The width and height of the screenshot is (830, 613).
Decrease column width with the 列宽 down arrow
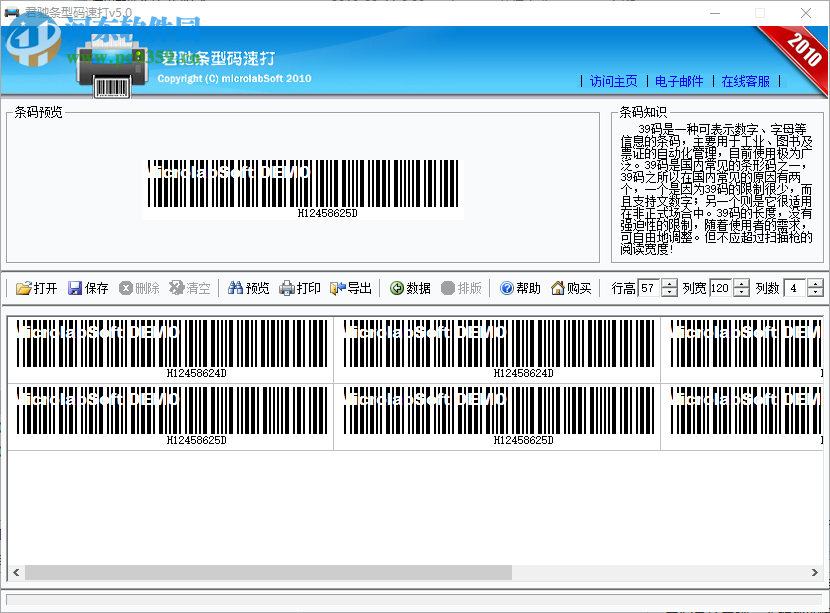tap(740, 292)
